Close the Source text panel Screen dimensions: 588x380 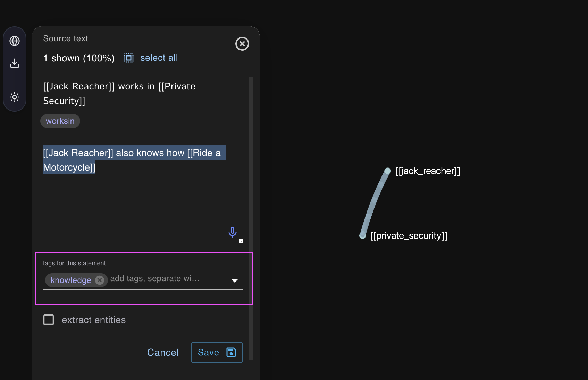[x=242, y=44]
